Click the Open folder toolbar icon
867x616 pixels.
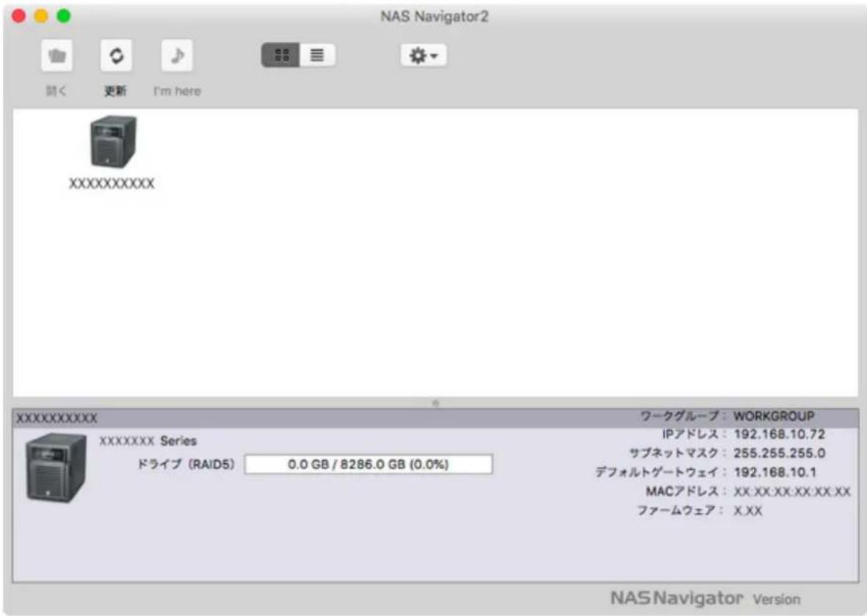57,55
